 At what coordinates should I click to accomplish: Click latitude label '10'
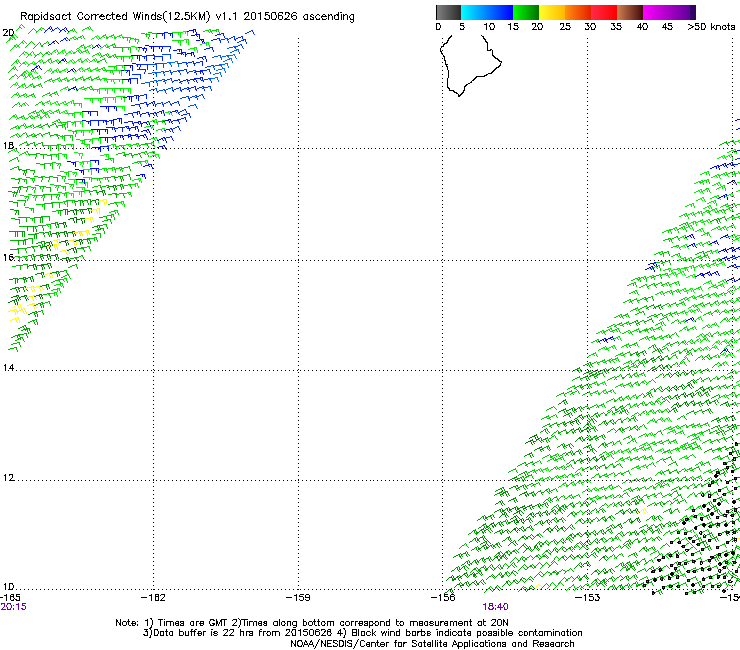point(8,587)
